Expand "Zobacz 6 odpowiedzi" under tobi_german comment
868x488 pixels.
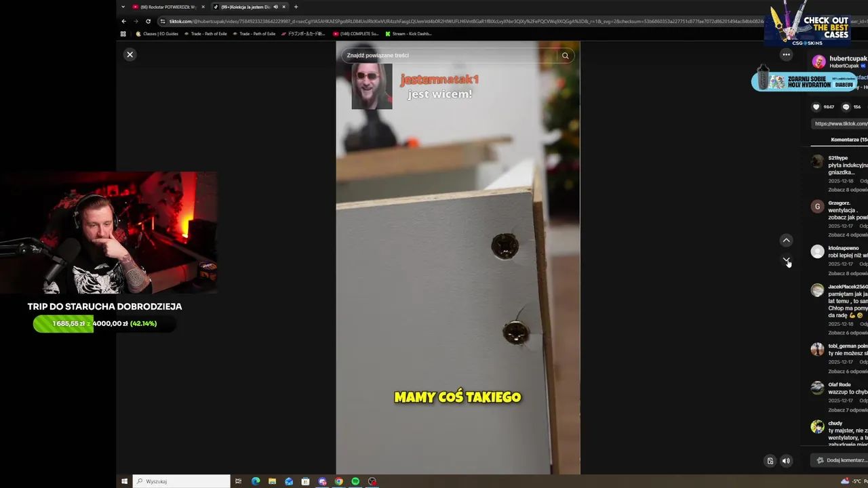click(x=848, y=371)
